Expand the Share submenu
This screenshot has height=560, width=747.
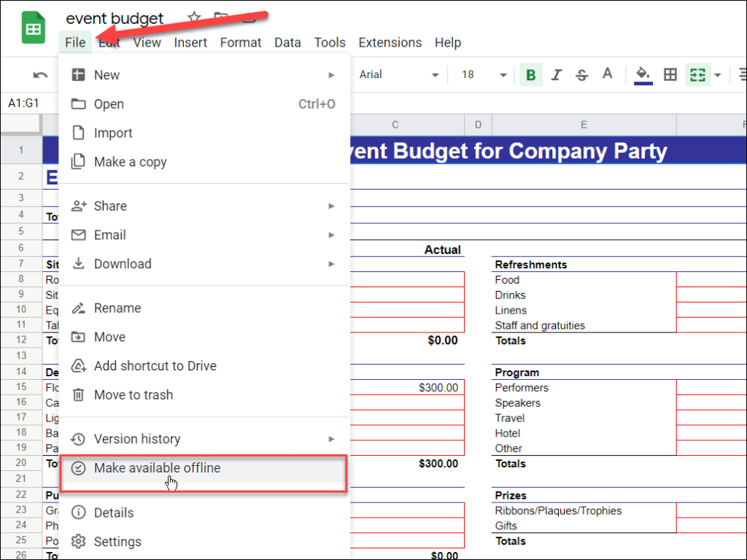[x=204, y=206]
